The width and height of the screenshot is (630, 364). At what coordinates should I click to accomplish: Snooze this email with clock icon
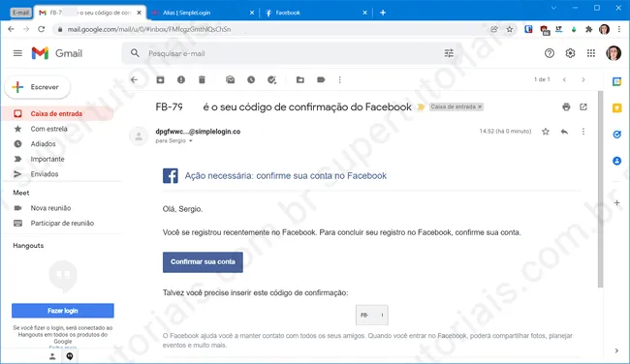click(251, 79)
